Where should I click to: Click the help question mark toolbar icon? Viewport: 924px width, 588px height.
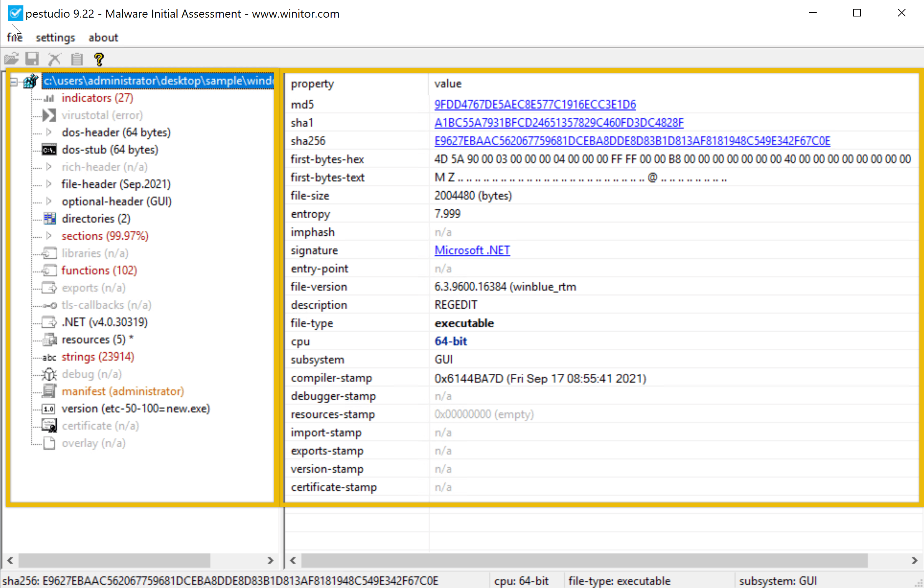point(99,59)
